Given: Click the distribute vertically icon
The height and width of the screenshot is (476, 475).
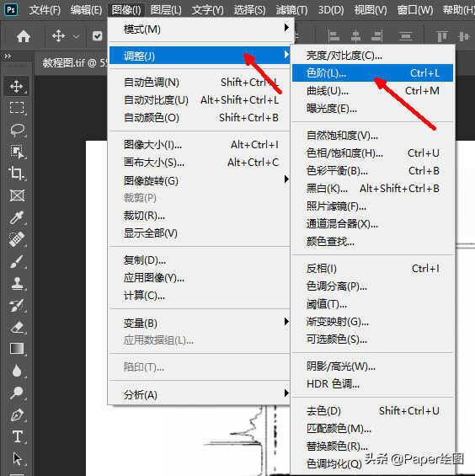Looking at the screenshot, I should pyautogui.click(x=406, y=36).
